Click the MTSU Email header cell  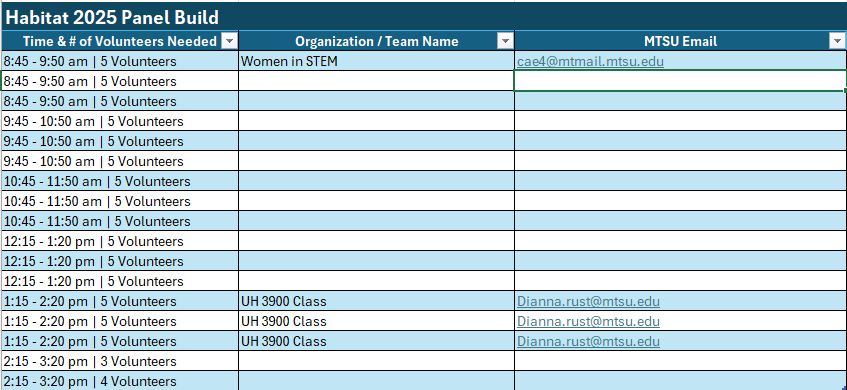(681, 41)
